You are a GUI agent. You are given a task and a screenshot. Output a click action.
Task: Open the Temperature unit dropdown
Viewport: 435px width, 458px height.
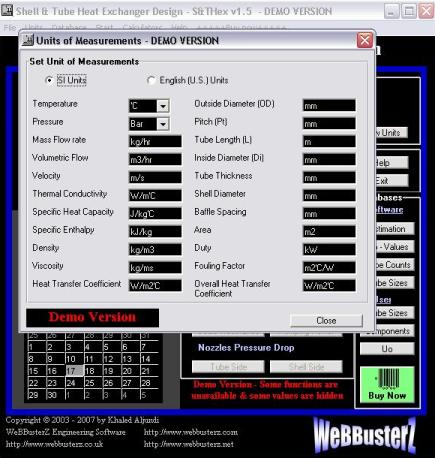(x=163, y=106)
